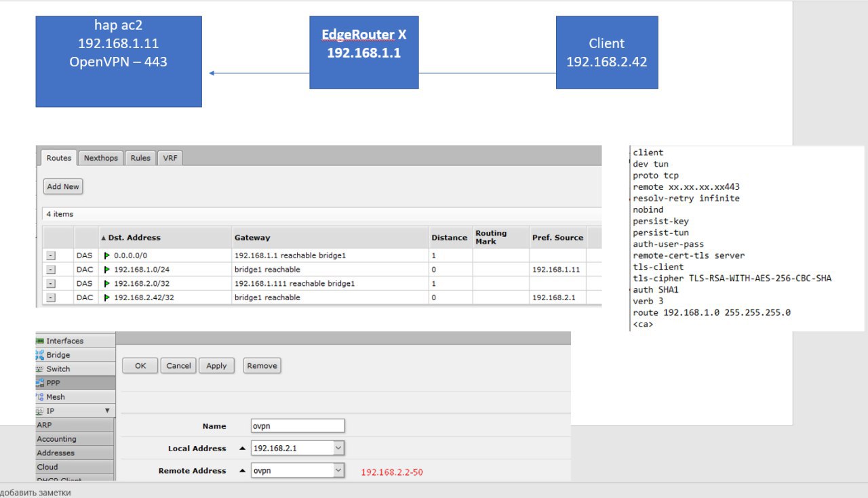Open the Cloud submenu item
This screenshot has width=868, height=498.
pyautogui.click(x=75, y=467)
